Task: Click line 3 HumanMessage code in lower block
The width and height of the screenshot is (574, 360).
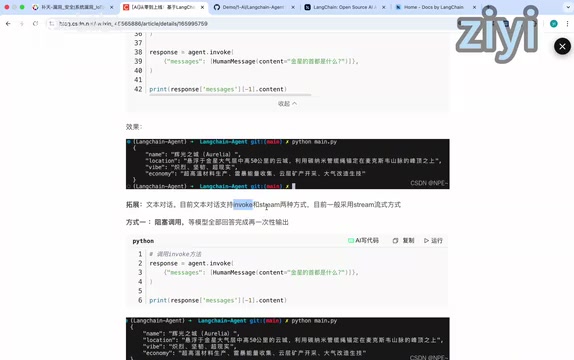Action: pos(261,272)
